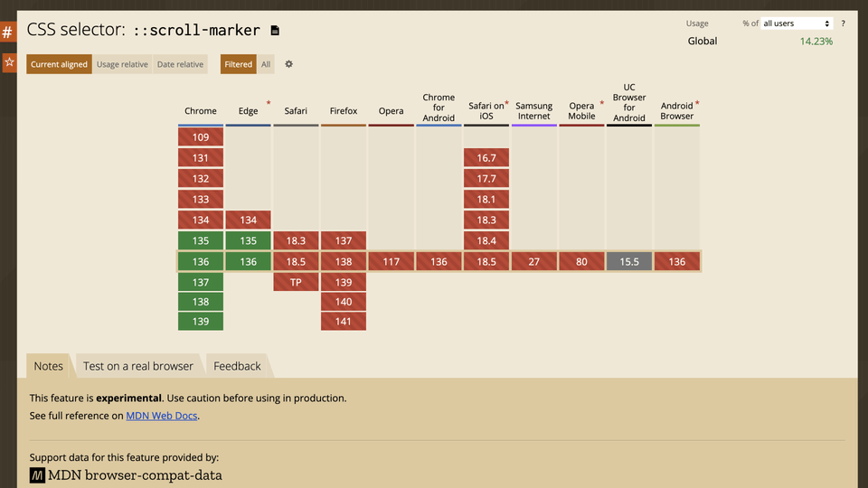
Task: Click the Edge red asterisk note
Action: 269,103
